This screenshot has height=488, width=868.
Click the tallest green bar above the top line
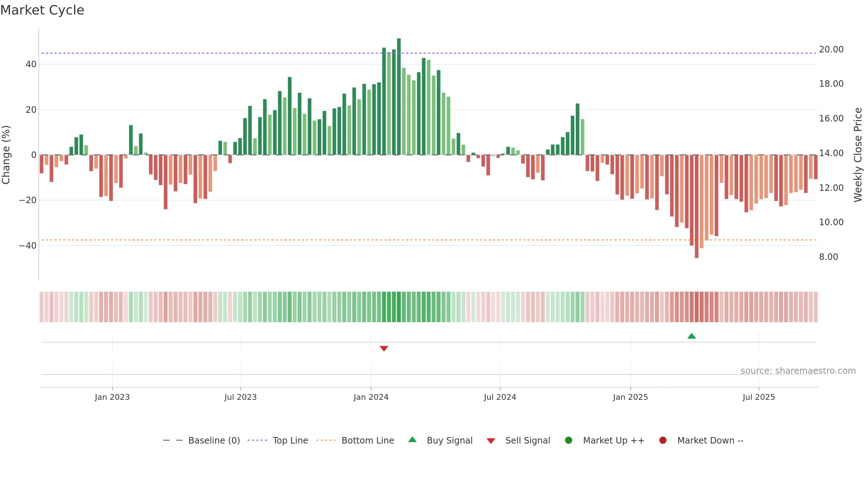pos(399,97)
